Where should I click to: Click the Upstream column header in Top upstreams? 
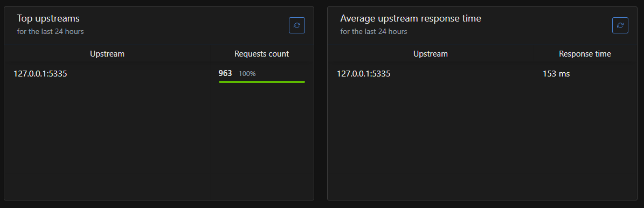107,54
